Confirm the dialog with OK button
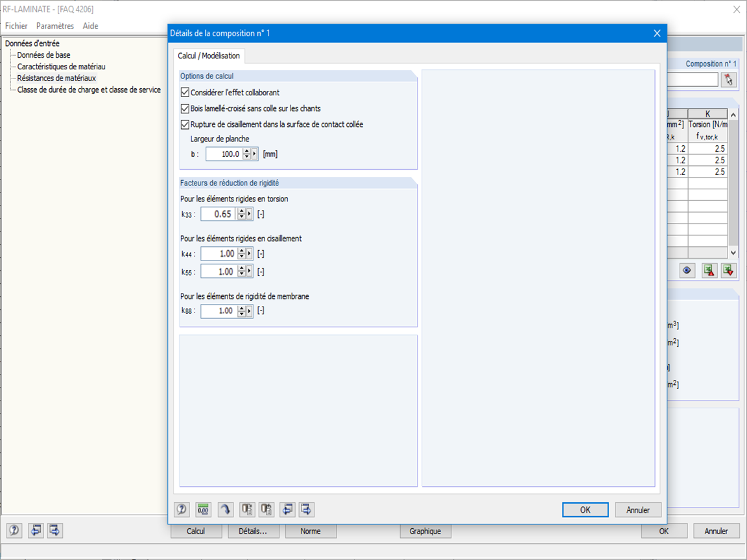 tap(585, 509)
